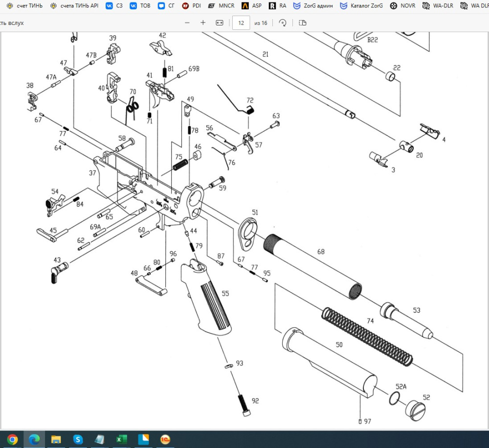Click part number 93 label
The height and width of the screenshot is (448, 489).
[x=239, y=363]
